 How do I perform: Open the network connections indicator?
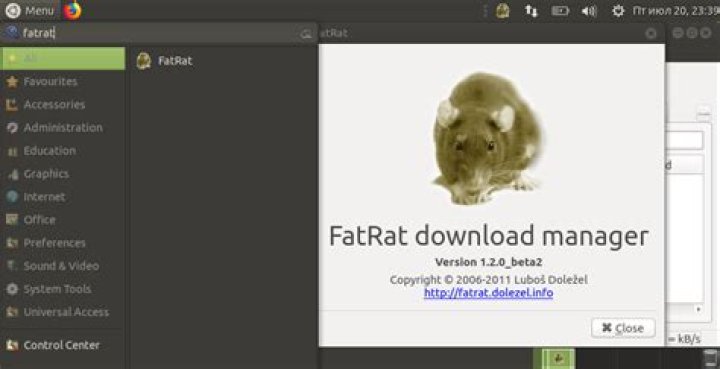pyautogui.click(x=531, y=10)
